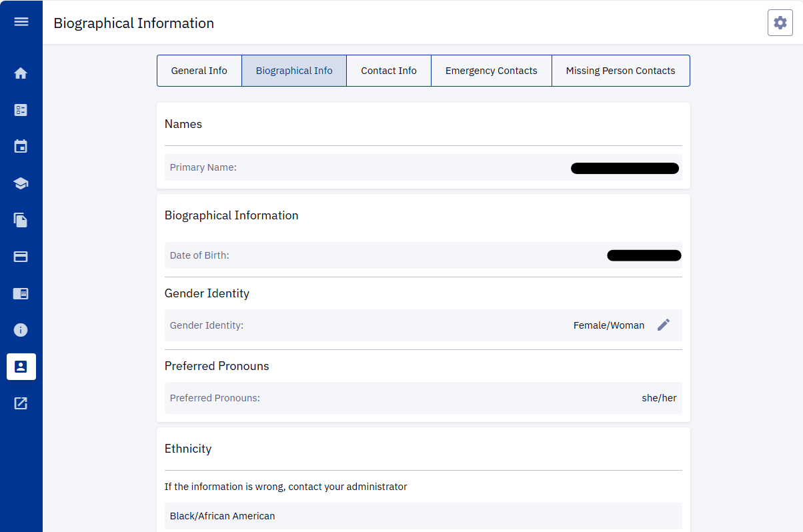Click the Gender Identity: field label

tap(207, 325)
